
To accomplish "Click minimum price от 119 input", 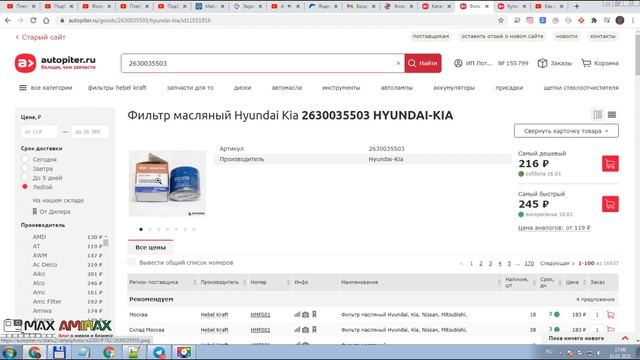I will [40, 132].
